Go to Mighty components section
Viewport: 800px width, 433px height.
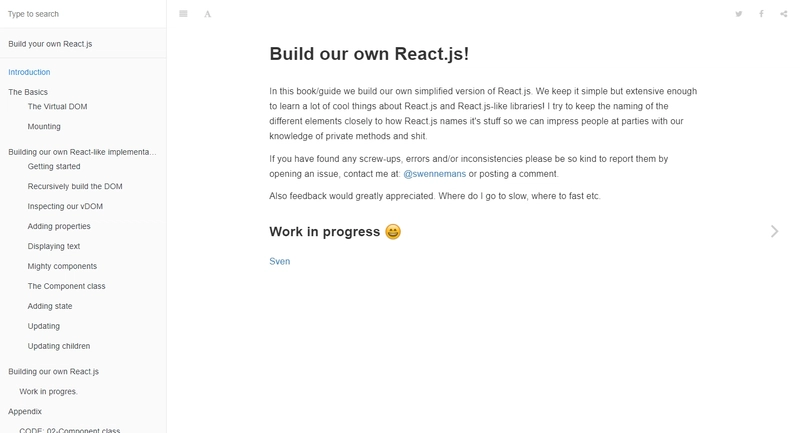click(62, 266)
